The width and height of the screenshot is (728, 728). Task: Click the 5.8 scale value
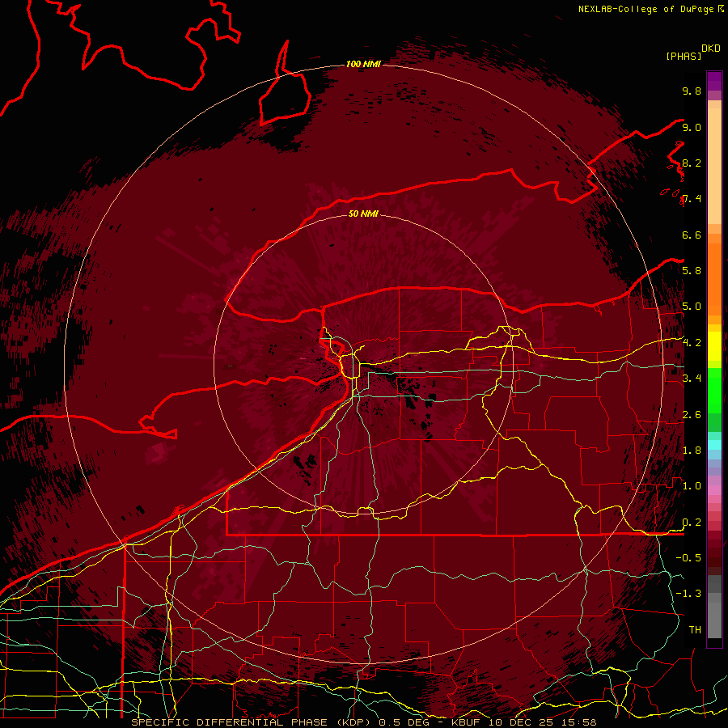[692, 271]
